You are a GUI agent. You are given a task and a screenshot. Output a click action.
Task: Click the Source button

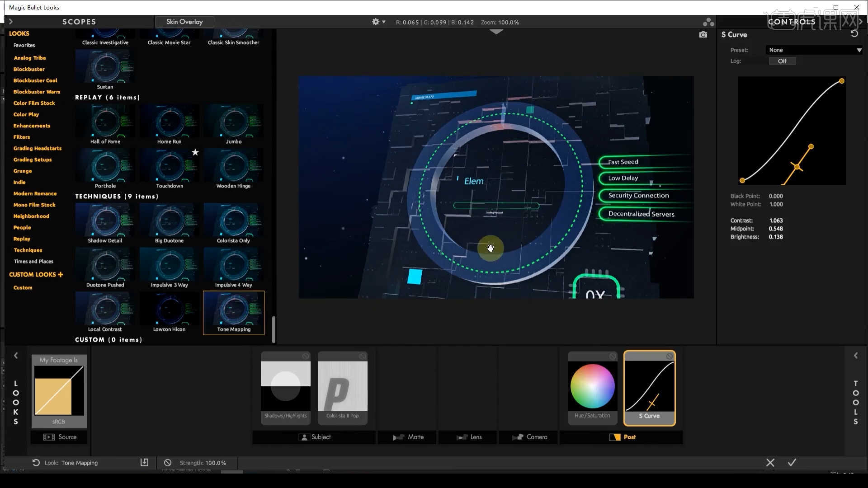(59, 437)
